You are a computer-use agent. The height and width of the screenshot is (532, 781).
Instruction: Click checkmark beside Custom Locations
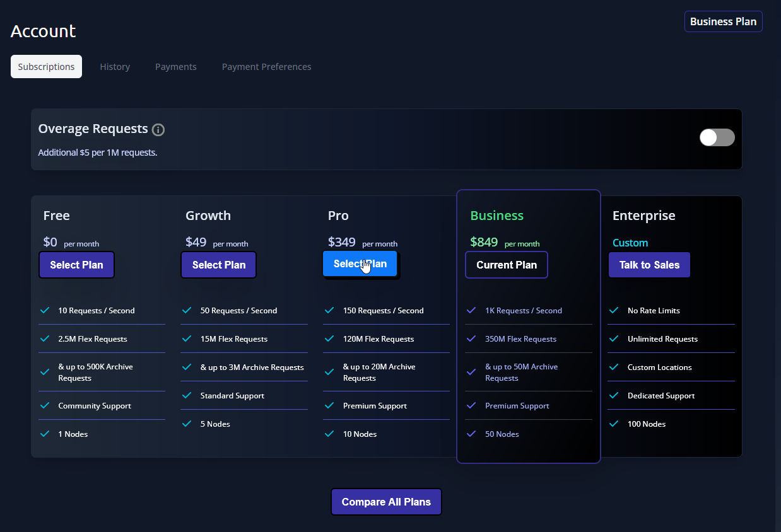tap(613, 367)
